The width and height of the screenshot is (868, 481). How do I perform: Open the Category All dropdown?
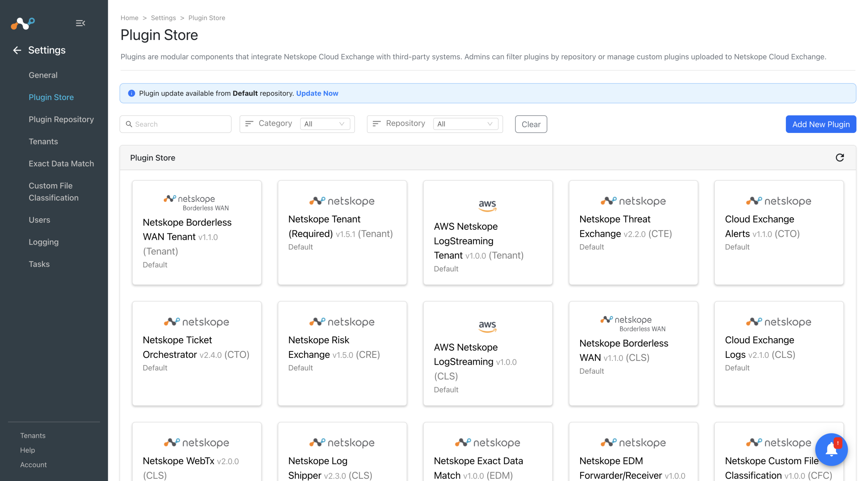point(324,124)
